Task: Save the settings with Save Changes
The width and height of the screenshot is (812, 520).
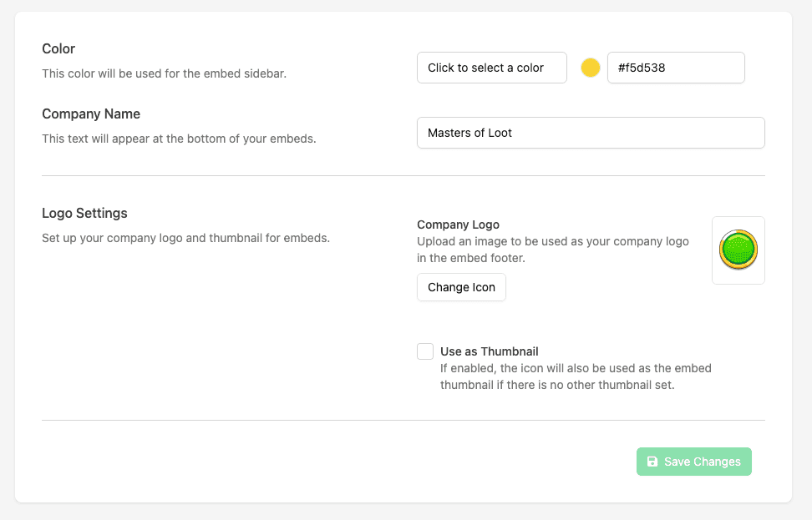Action: pos(693,462)
